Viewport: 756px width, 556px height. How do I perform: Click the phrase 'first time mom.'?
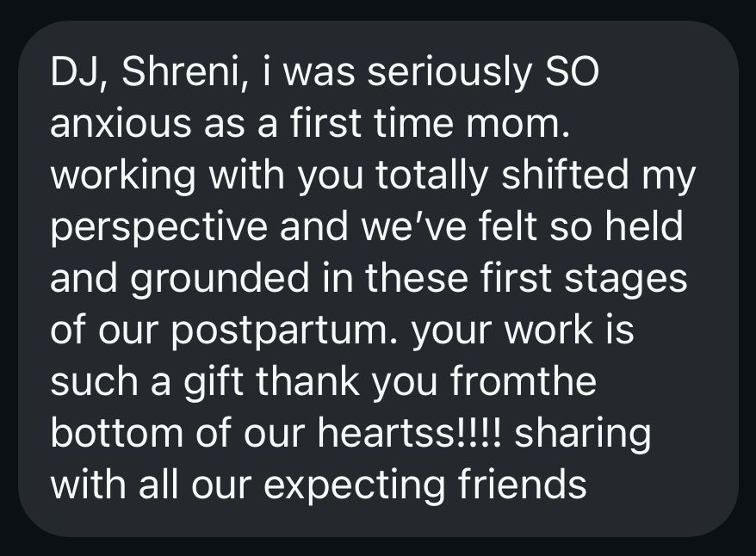[430, 123]
